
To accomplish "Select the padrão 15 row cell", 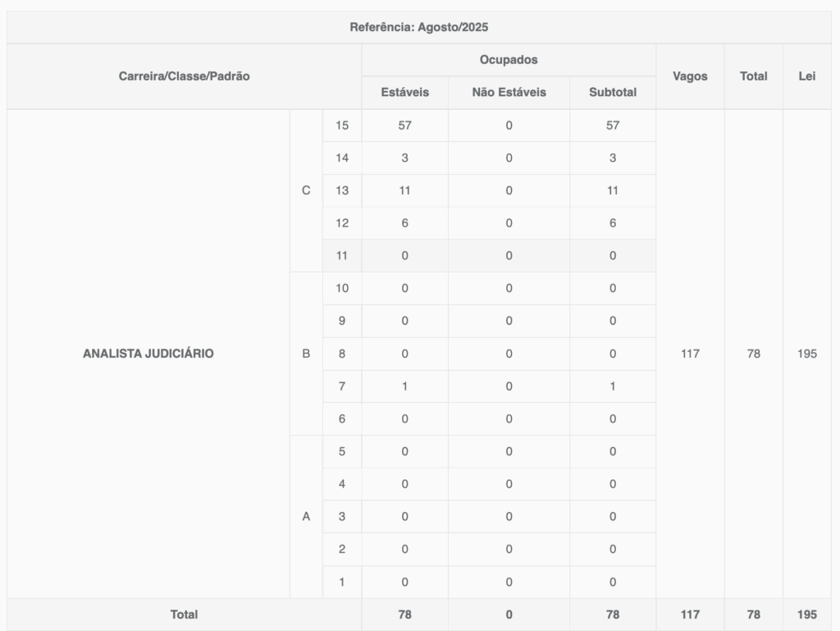I will point(342,126).
